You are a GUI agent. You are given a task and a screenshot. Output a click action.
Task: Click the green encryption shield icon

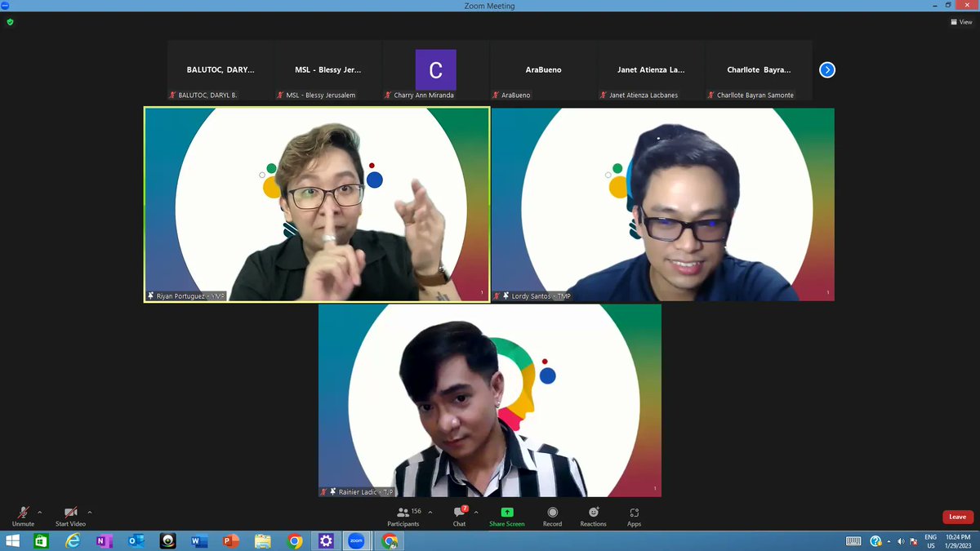[x=10, y=22]
